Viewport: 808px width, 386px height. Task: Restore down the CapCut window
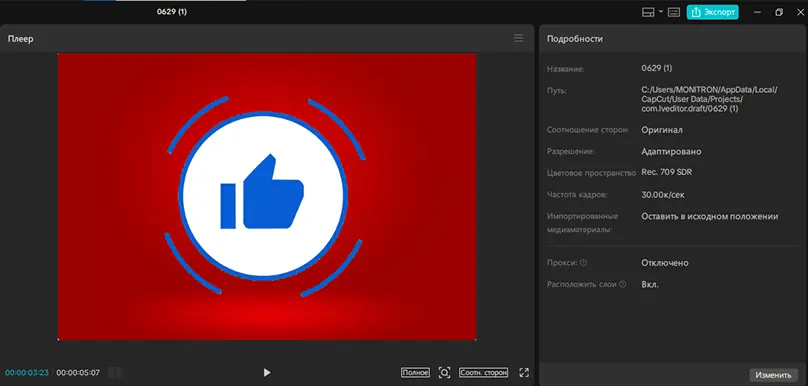(779, 12)
